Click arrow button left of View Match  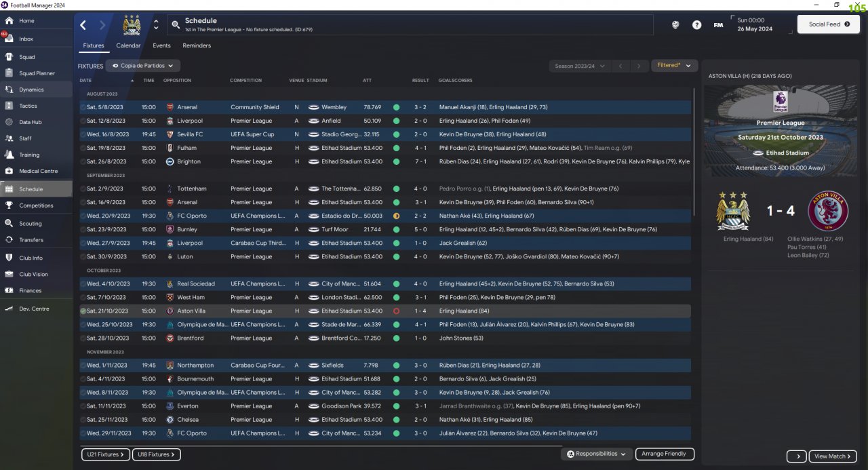click(x=796, y=456)
